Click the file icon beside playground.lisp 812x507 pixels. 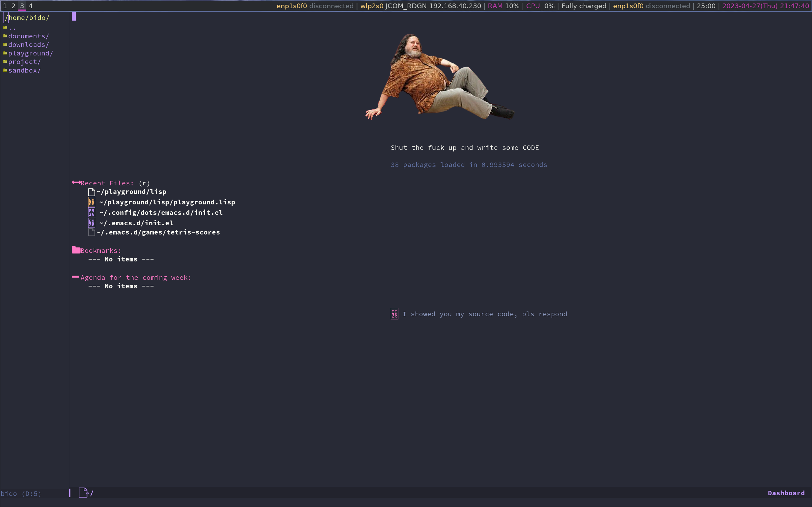pos(92,202)
